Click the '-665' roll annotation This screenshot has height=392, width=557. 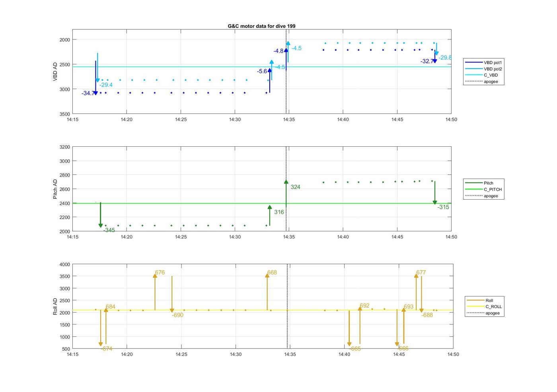tap(355, 349)
